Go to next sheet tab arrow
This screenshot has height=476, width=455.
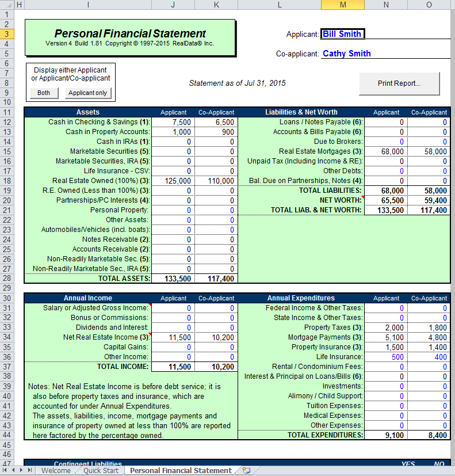click(21, 470)
